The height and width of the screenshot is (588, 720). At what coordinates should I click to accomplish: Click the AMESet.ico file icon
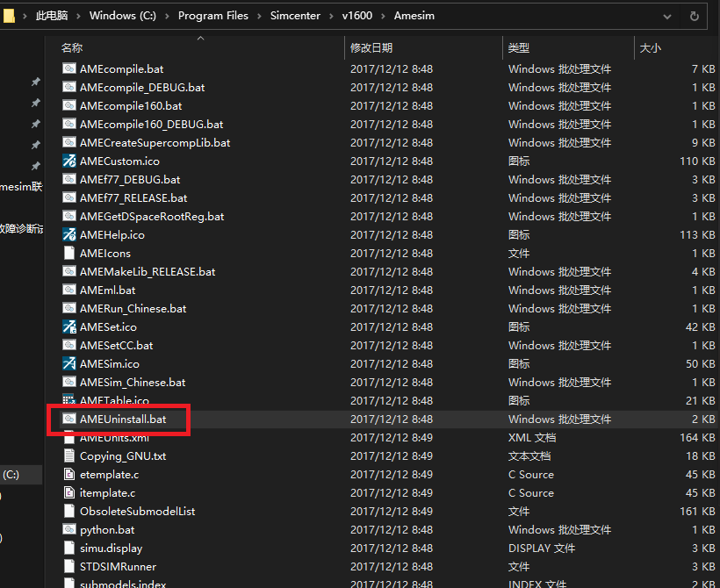pos(68,326)
